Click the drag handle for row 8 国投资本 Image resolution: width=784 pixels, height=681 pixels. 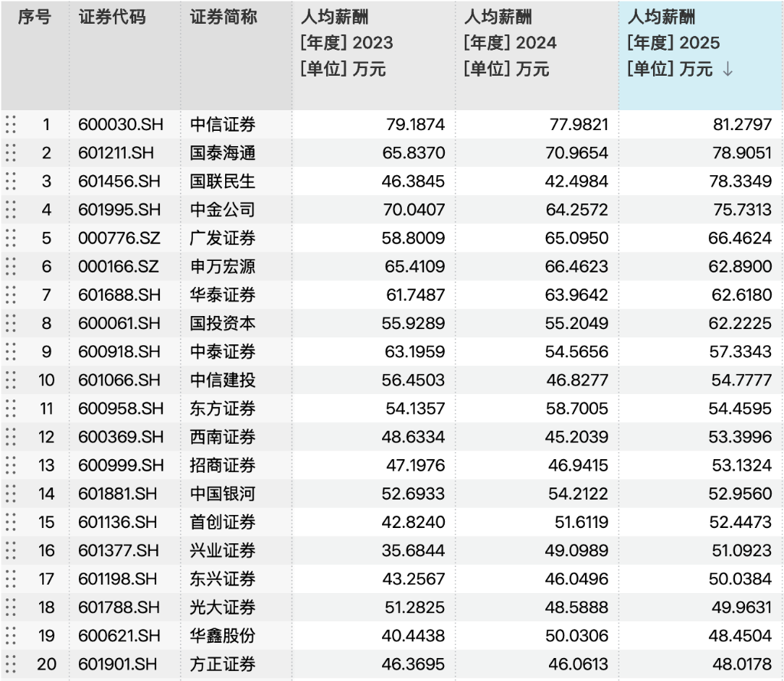tap(11, 323)
